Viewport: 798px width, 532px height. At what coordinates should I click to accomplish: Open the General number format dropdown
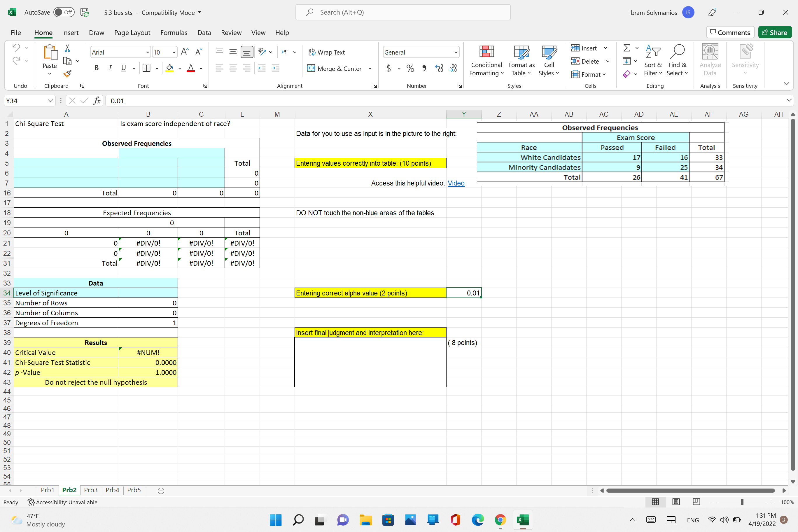click(456, 52)
